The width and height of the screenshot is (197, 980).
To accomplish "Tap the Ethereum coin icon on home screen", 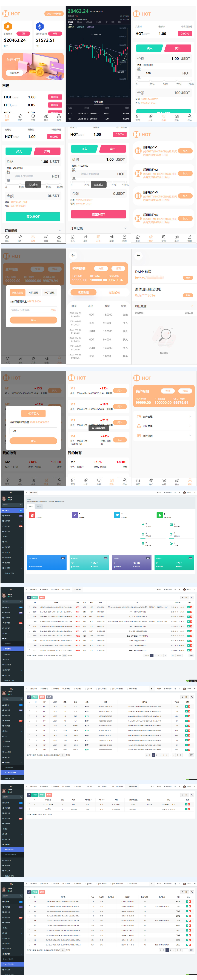I will tap(39, 27).
